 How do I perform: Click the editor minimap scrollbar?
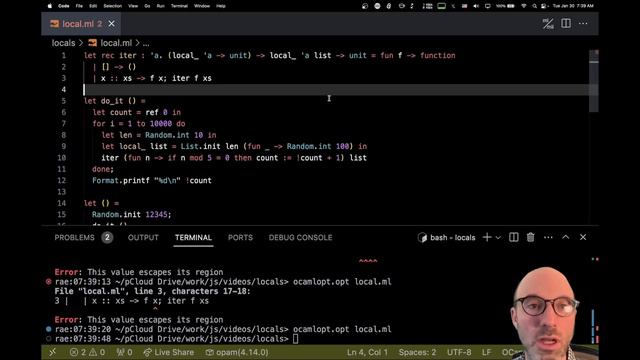594,81
